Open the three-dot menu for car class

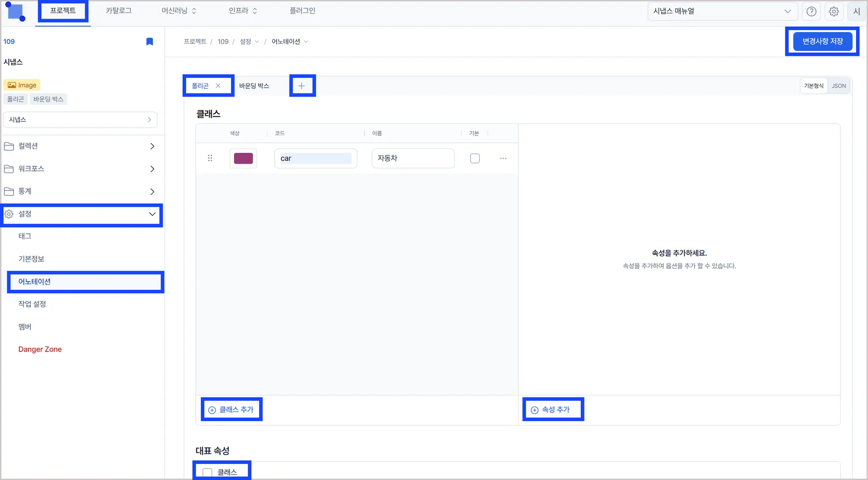click(x=503, y=158)
